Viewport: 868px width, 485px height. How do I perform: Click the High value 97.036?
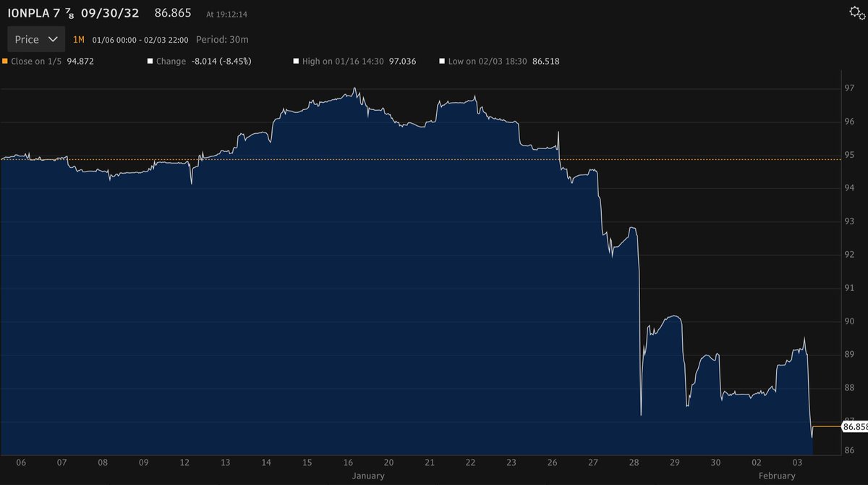tap(403, 62)
